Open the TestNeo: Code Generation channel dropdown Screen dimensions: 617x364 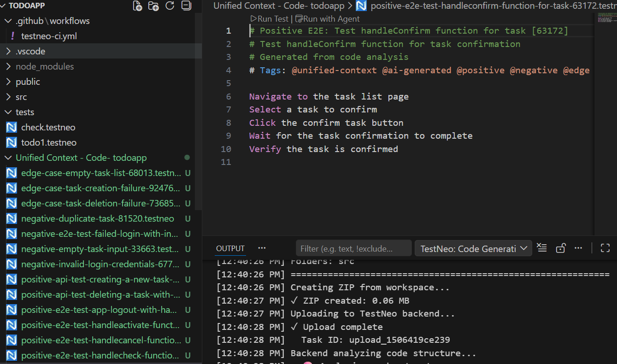473,248
